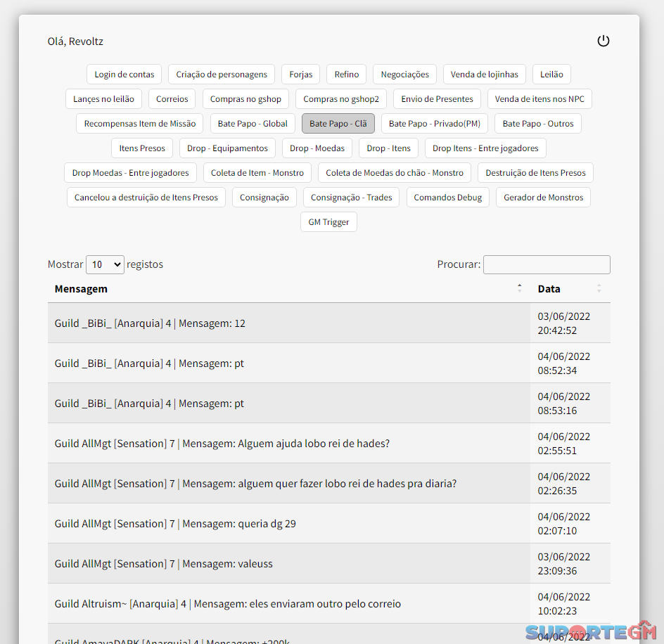The height and width of the screenshot is (644, 664).
Task: Open Comandos Debug log
Action: point(447,198)
